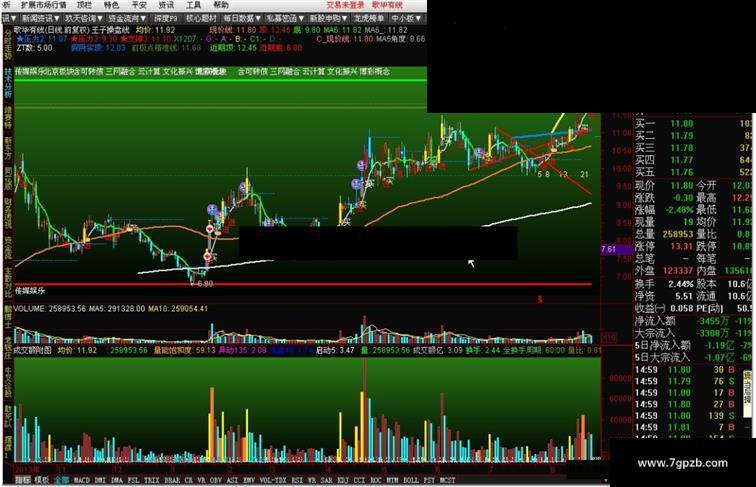756x487 pixels.
Task: Switch indicator to MTM
Action: [392, 480]
